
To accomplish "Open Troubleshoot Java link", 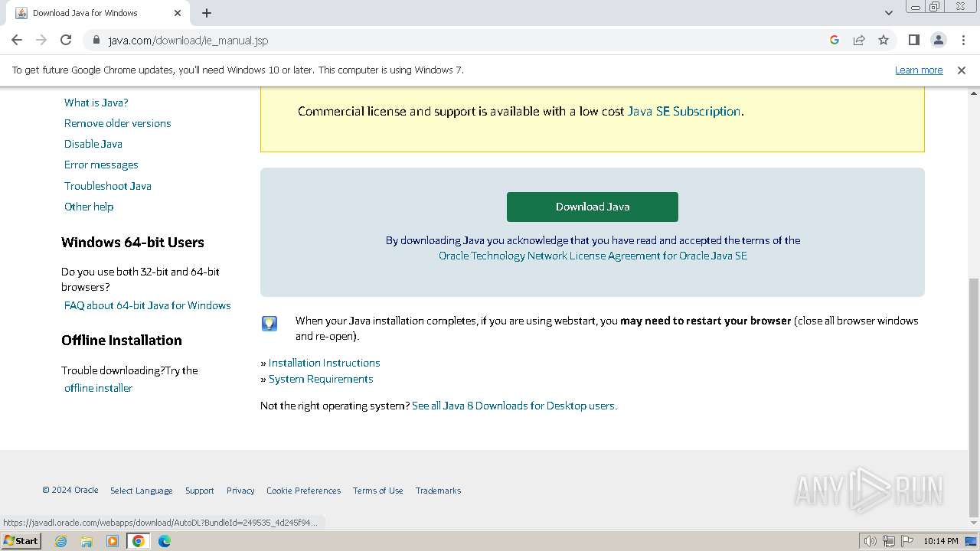I will (x=108, y=186).
